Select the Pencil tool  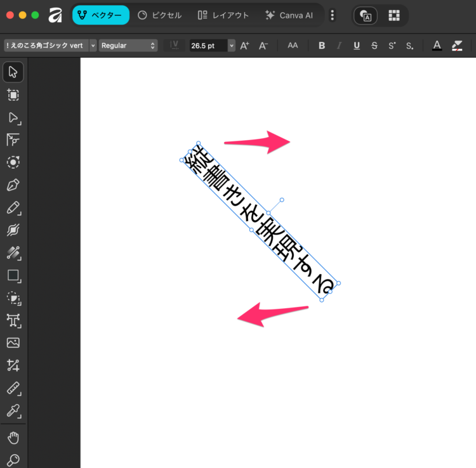(x=13, y=208)
